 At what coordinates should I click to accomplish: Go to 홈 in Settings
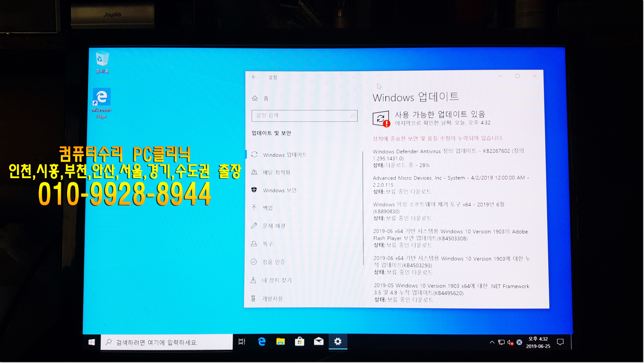(x=266, y=98)
